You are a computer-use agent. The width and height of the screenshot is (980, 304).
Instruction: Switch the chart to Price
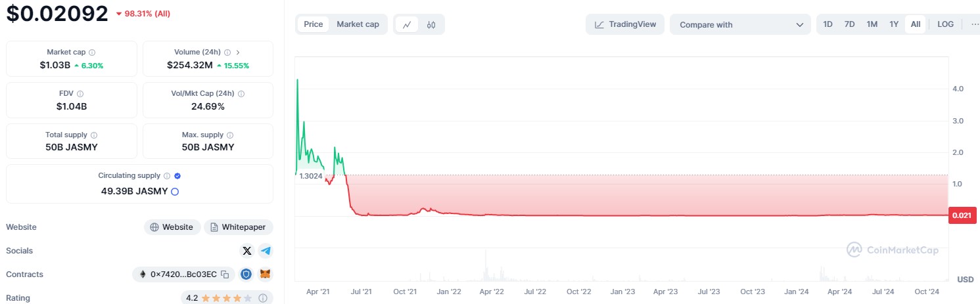point(314,24)
